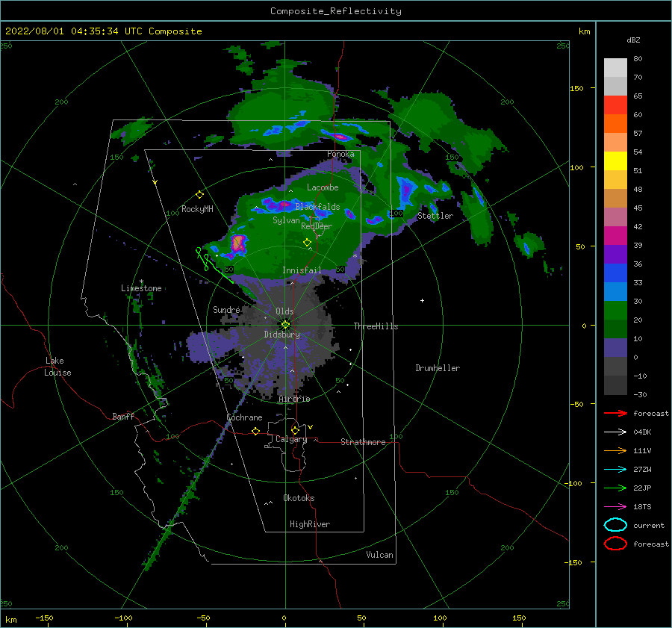Image resolution: width=672 pixels, height=628 pixels.
Task: Click the Sylvan label
Action: 286,220
